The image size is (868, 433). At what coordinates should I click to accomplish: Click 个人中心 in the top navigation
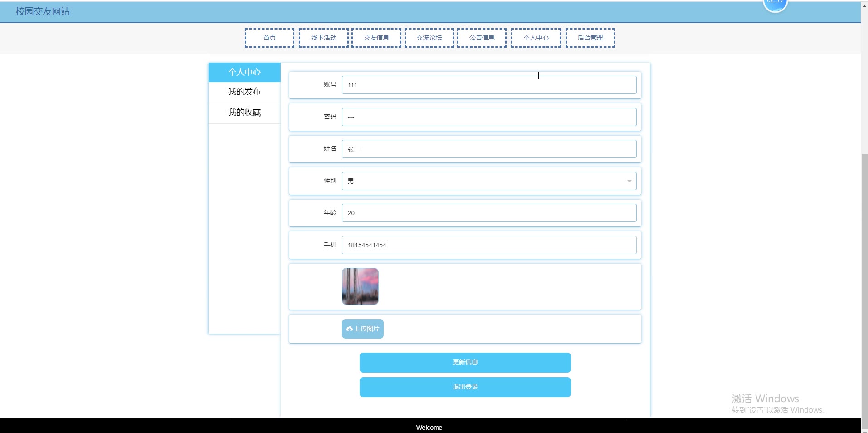(x=536, y=38)
